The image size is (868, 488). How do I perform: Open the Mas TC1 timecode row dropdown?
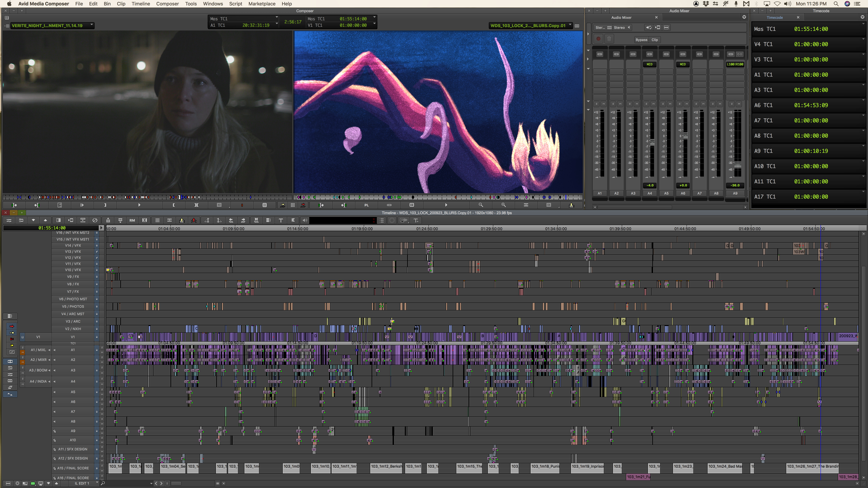point(863,24)
